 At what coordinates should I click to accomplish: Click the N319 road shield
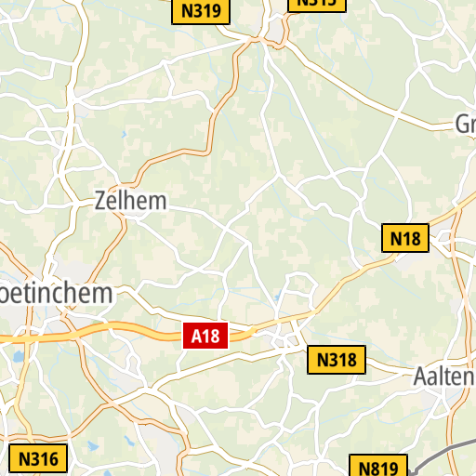(201, 11)
